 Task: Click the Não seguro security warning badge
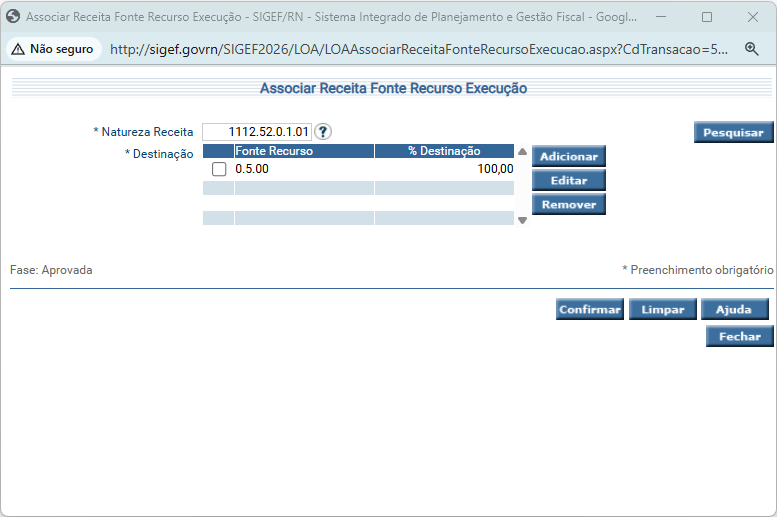(x=53, y=49)
